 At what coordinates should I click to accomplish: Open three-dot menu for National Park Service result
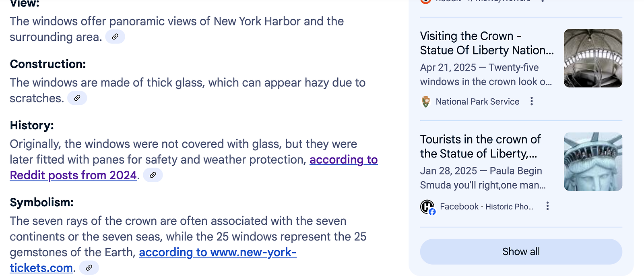(x=532, y=101)
